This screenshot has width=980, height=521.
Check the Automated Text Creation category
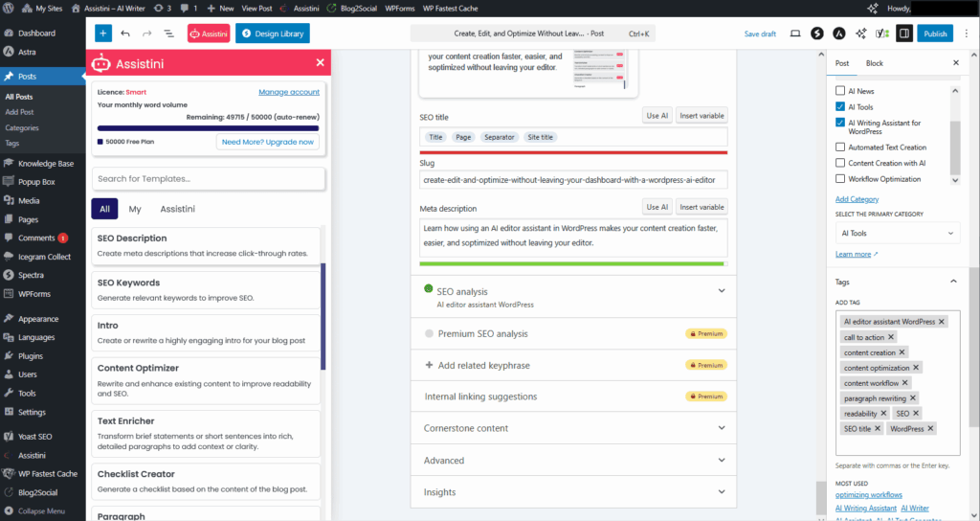840,147
